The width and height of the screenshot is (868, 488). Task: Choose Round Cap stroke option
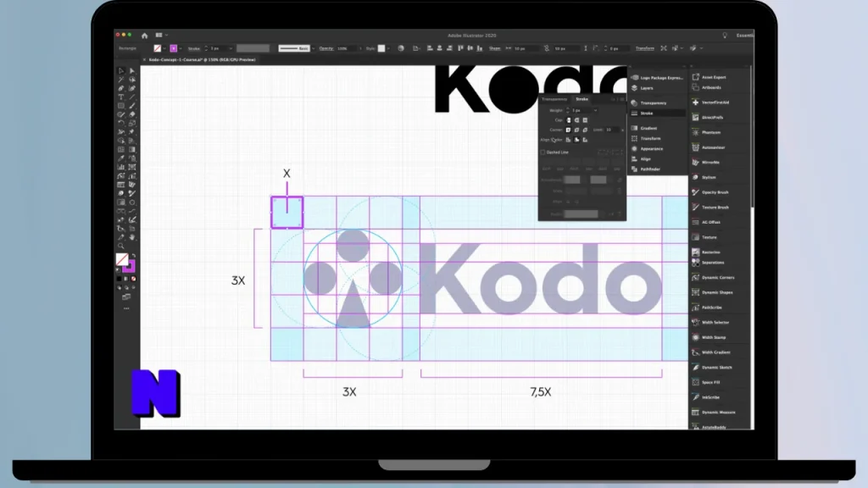[576, 120]
